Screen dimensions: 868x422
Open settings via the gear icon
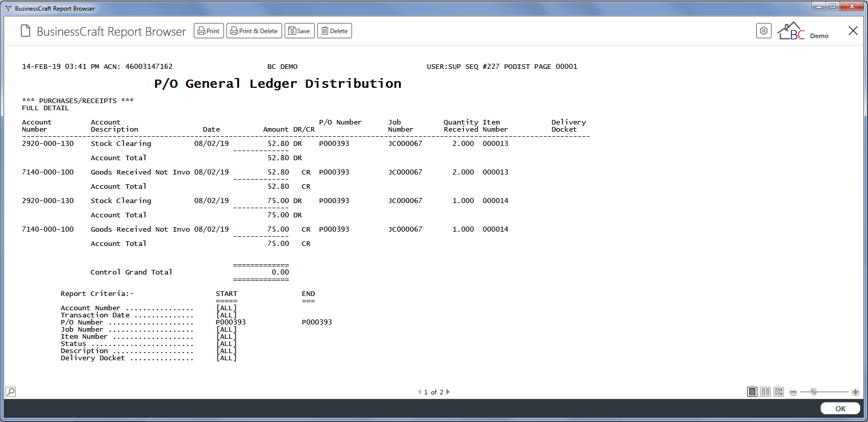(x=763, y=31)
